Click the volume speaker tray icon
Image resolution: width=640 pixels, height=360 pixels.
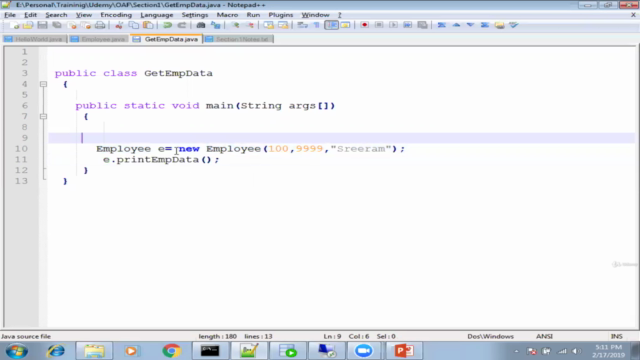point(576,351)
